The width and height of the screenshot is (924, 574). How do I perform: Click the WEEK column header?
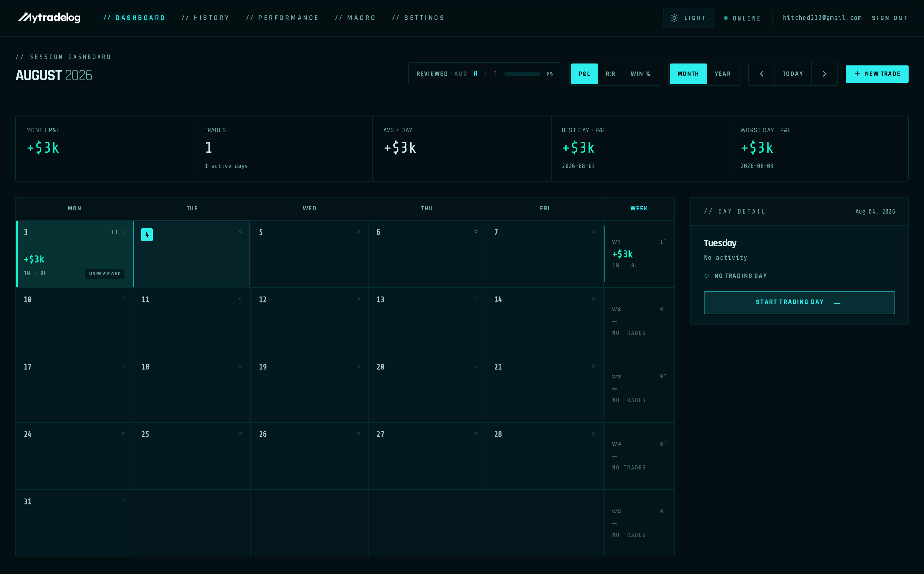tap(639, 208)
